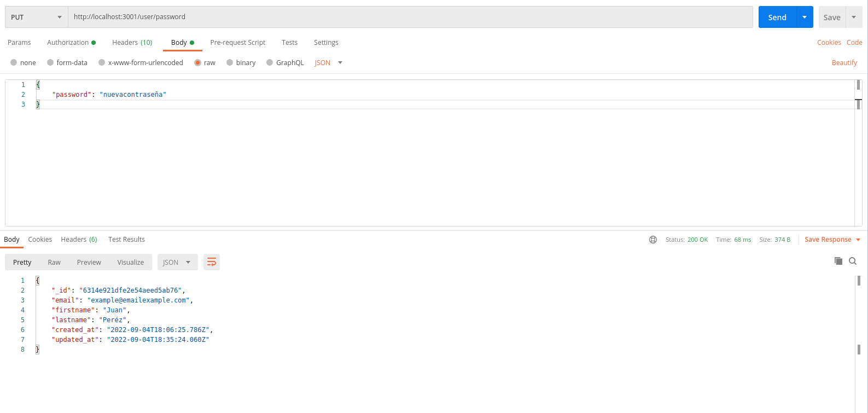Image resolution: width=868 pixels, height=413 pixels.
Task: Open the response JSON format dropdown
Action: (177, 263)
